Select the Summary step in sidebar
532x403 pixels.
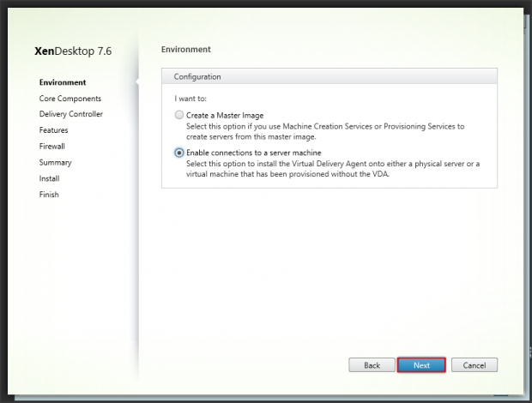coord(55,163)
